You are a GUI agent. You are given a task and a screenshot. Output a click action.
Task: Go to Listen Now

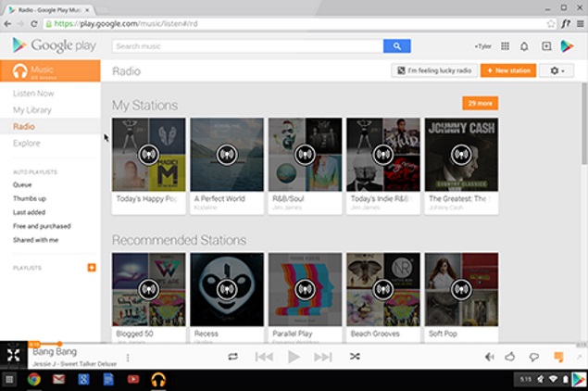coord(33,94)
